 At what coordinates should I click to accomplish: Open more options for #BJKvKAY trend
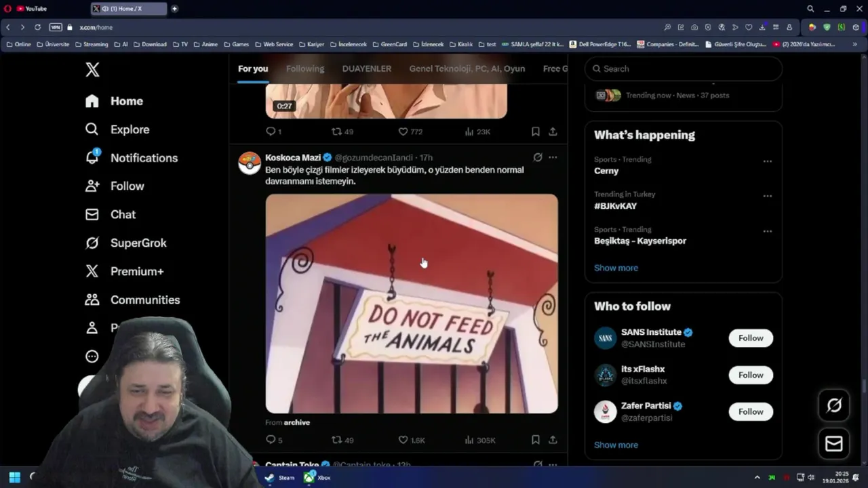pyautogui.click(x=767, y=196)
